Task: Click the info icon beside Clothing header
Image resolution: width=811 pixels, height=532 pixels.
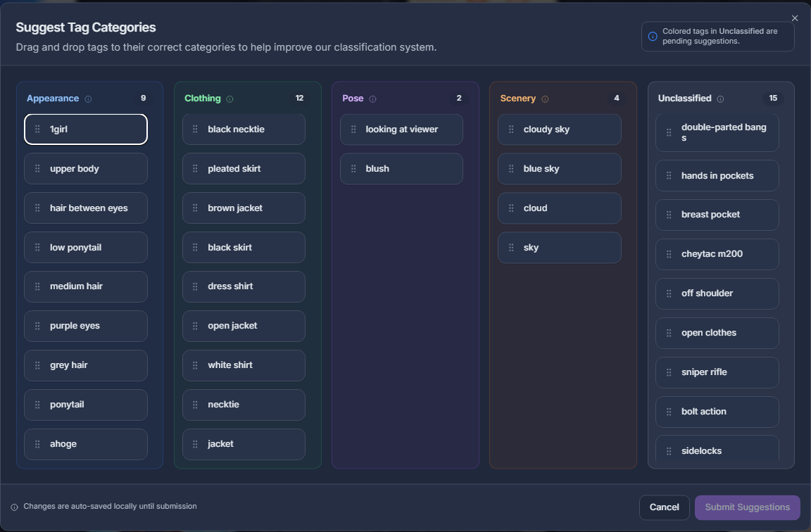Action: (x=230, y=99)
